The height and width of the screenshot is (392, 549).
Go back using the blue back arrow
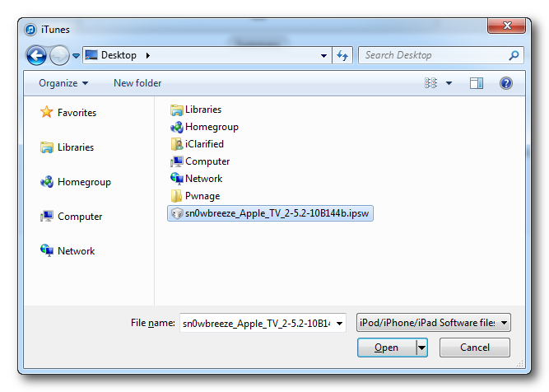[x=36, y=55]
